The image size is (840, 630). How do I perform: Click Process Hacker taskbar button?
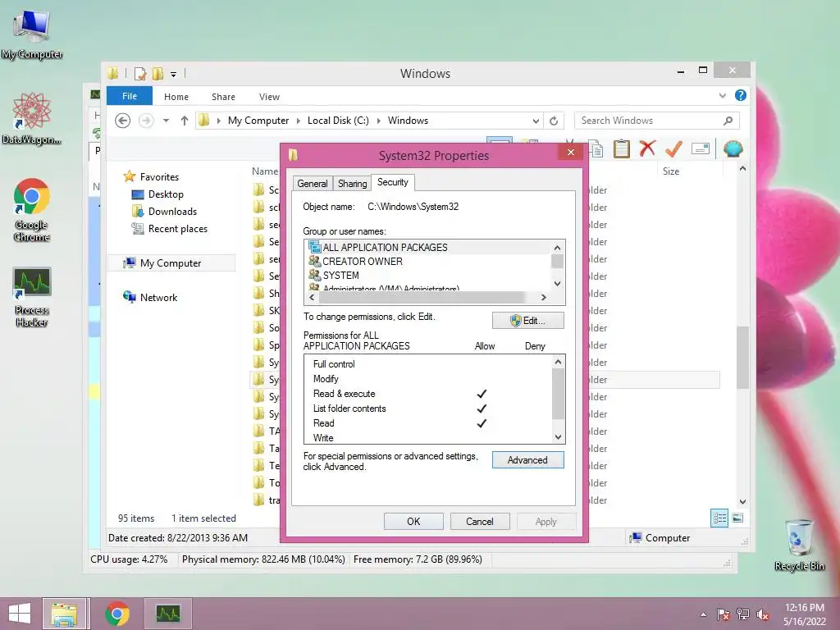pos(168,614)
